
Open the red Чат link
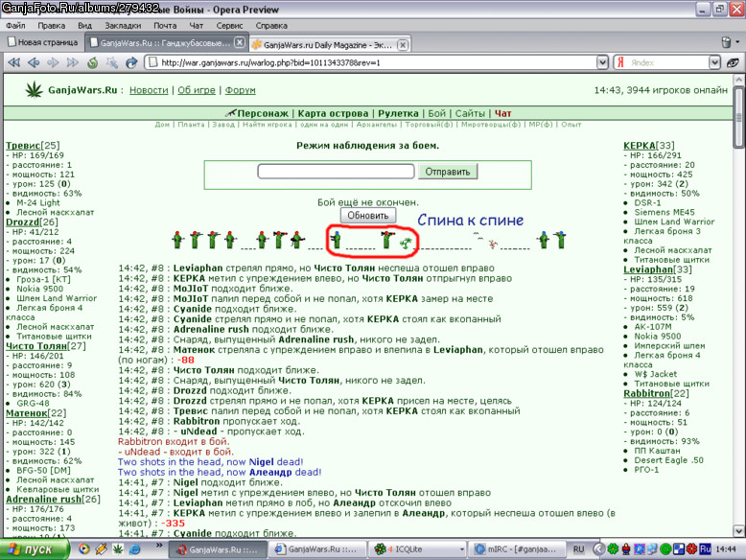(x=502, y=113)
